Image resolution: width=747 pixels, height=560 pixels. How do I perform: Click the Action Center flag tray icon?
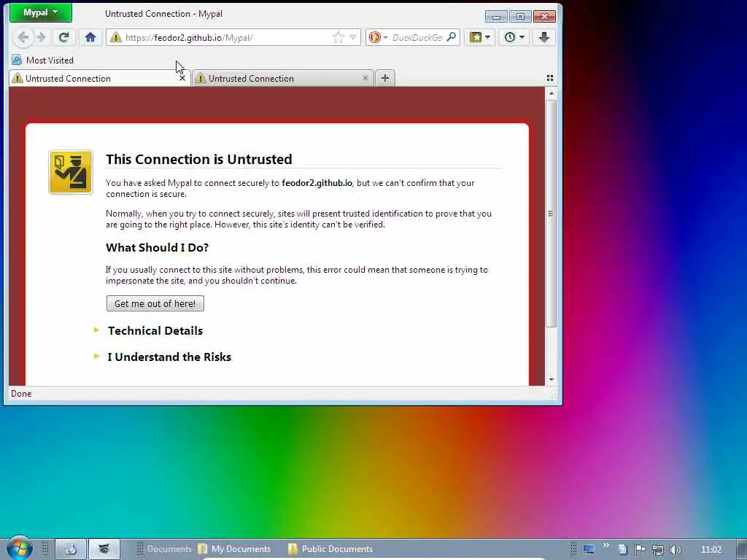(640, 550)
